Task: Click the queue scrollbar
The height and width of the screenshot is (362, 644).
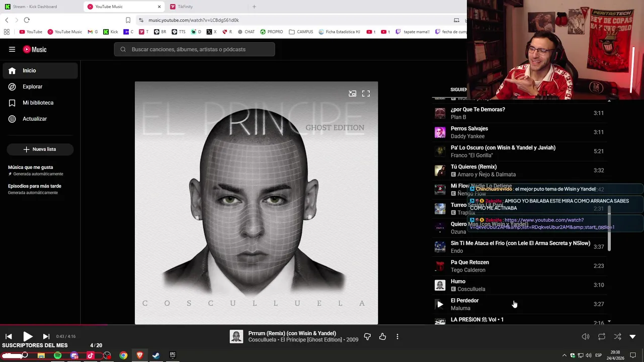Action: (x=609, y=228)
